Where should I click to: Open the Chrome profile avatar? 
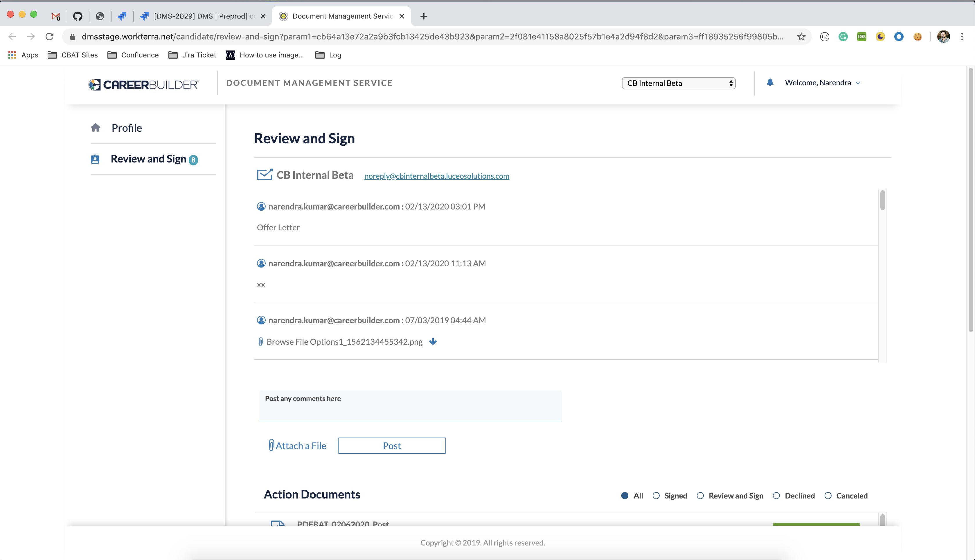coord(943,37)
